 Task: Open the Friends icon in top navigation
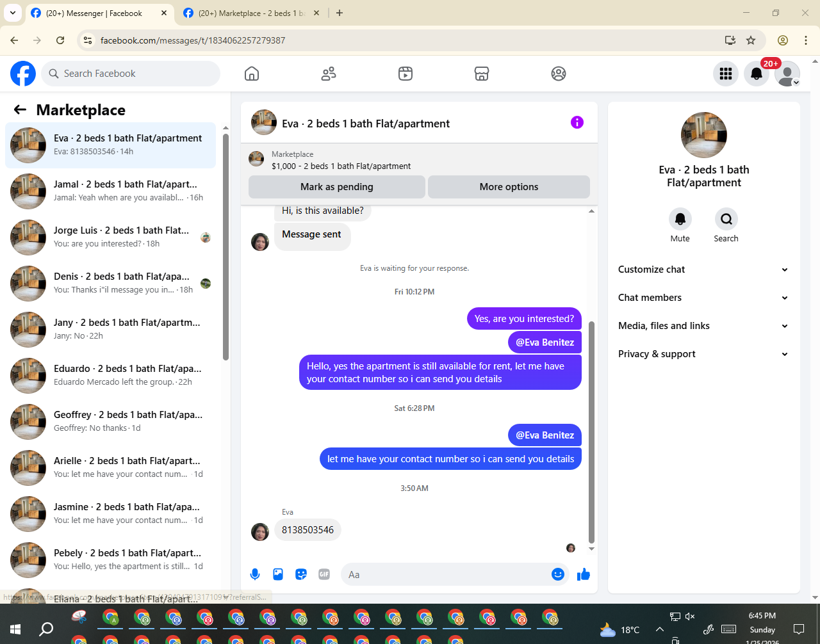tap(329, 74)
